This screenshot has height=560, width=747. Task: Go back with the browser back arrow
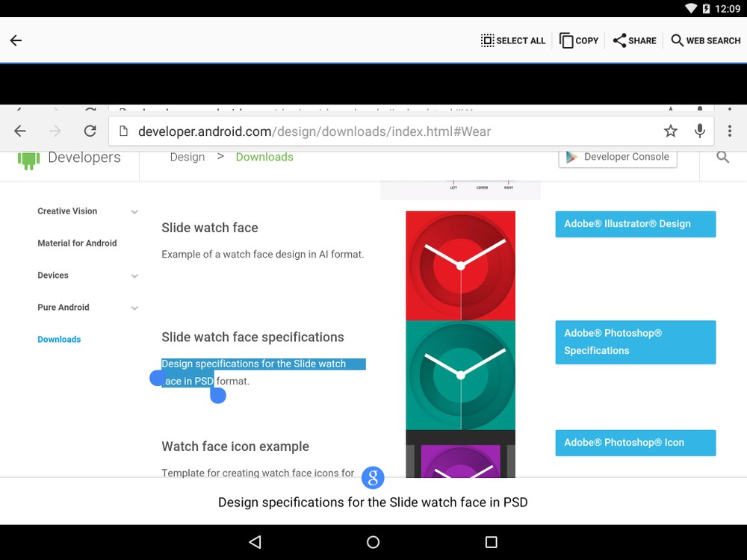point(20,131)
